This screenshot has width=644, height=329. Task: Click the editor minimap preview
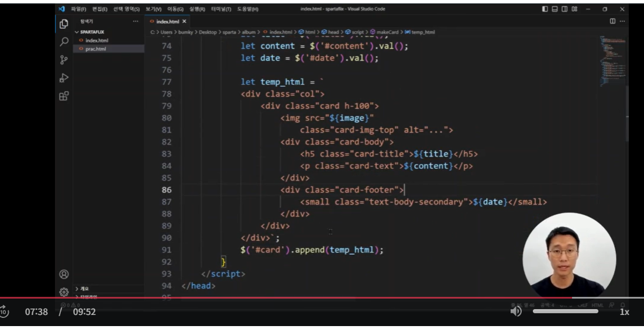[x=612, y=61]
